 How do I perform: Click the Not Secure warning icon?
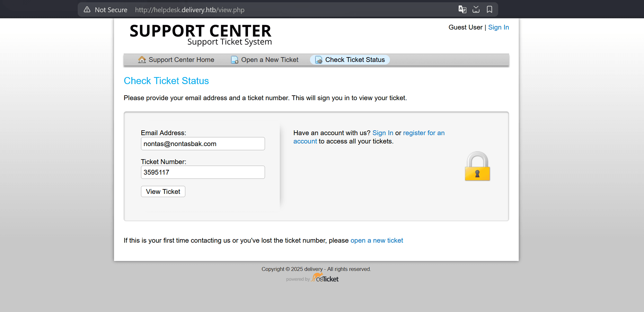pyautogui.click(x=87, y=10)
